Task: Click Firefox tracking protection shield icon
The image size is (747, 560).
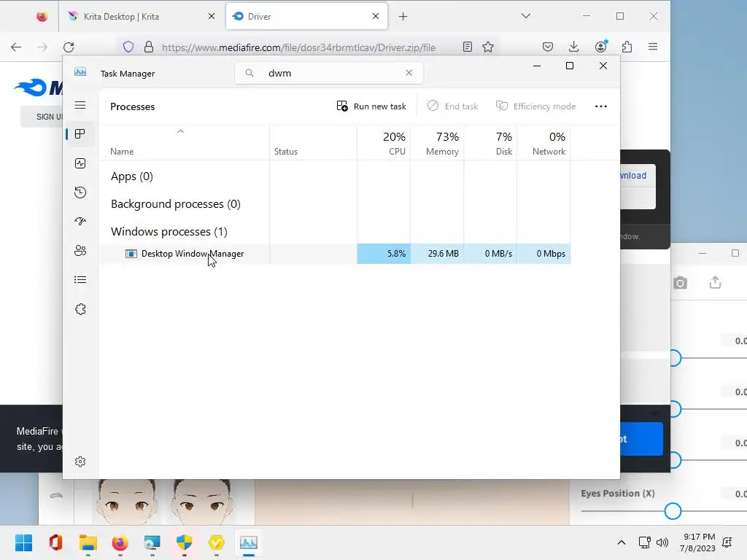Action: [128, 47]
